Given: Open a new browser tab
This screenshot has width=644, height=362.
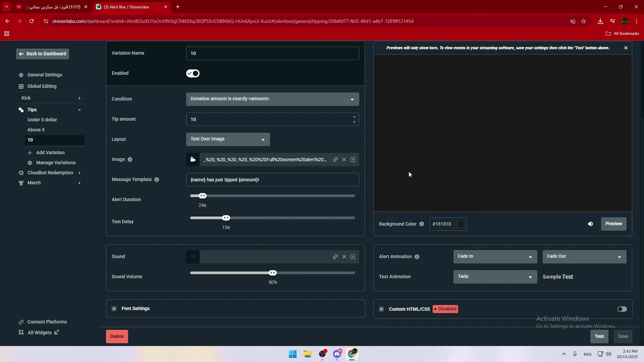Looking at the screenshot, I should pos(178,7).
